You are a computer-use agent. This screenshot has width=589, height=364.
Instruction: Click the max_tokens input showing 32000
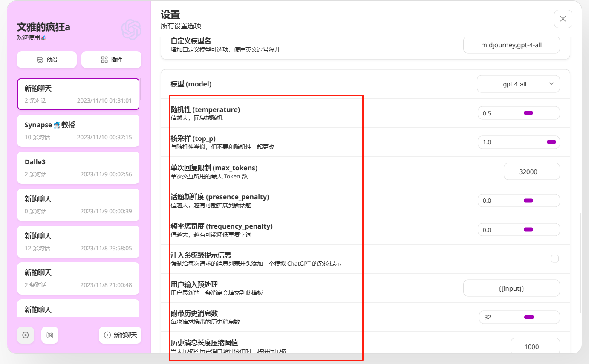(532, 171)
